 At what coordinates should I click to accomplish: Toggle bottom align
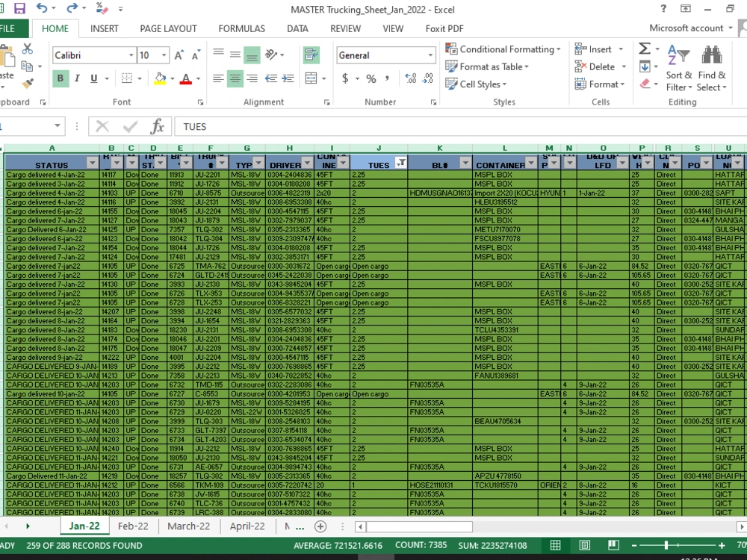tap(252, 55)
